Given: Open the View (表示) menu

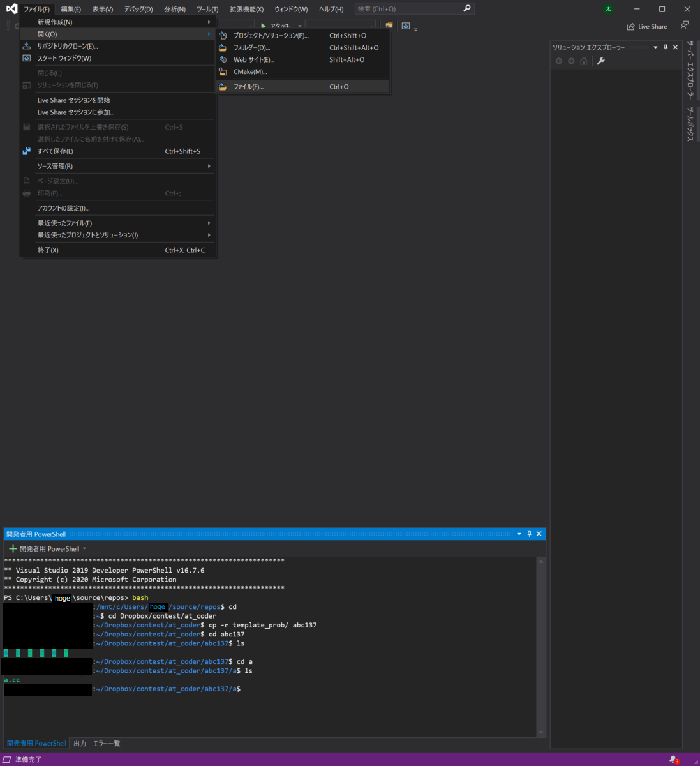Looking at the screenshot, I should click(x=102, y=9).
